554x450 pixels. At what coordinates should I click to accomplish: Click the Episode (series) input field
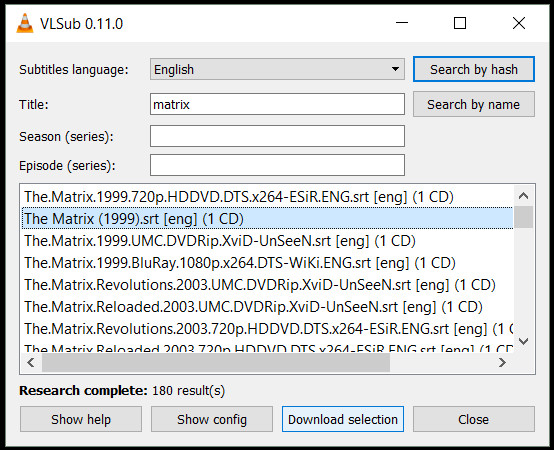277,165
